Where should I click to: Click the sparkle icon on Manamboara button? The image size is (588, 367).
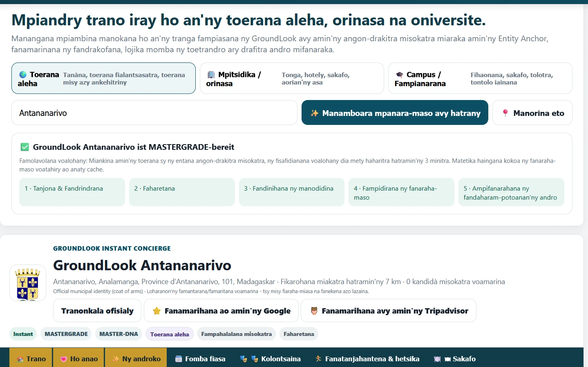(314, 113)
